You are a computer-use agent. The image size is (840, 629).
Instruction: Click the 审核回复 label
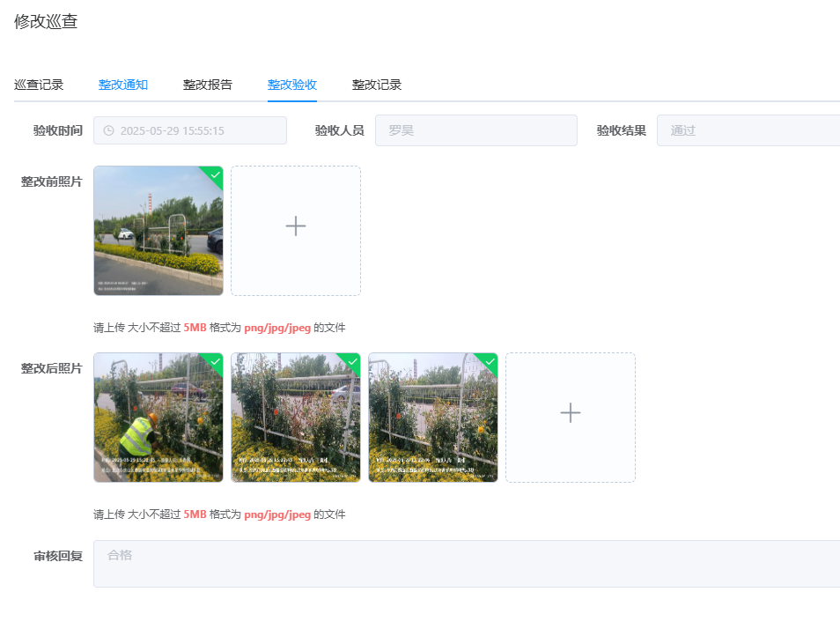pyautogui.click(x=58, y=556)
